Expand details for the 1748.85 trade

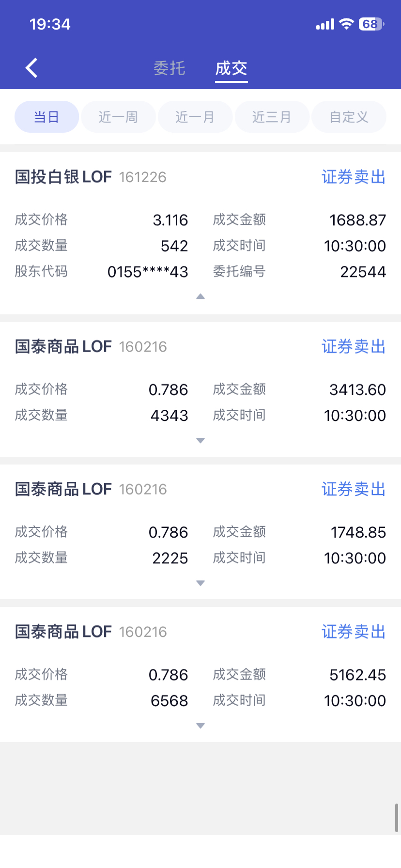200,583
